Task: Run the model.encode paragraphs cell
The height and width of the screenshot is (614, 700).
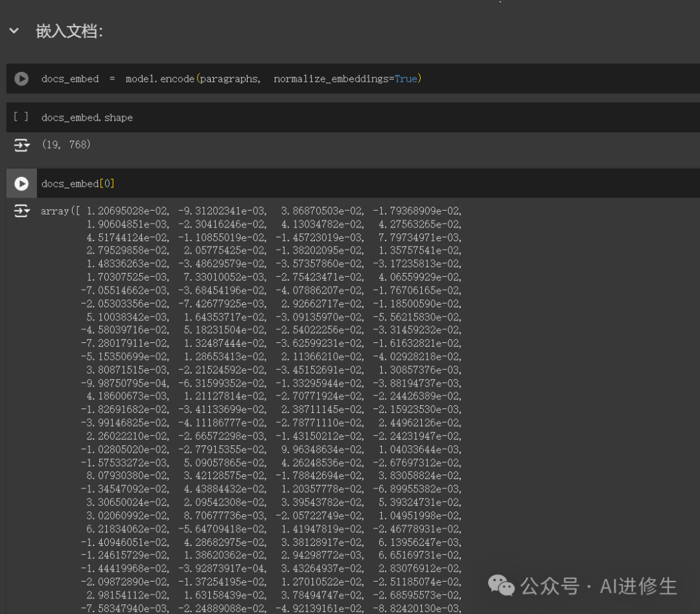Action: 21,78
